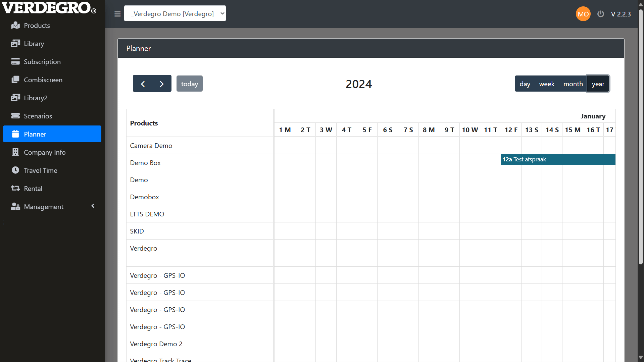Switch planner to month view
The image size is (644, 362).
(573, 84)
